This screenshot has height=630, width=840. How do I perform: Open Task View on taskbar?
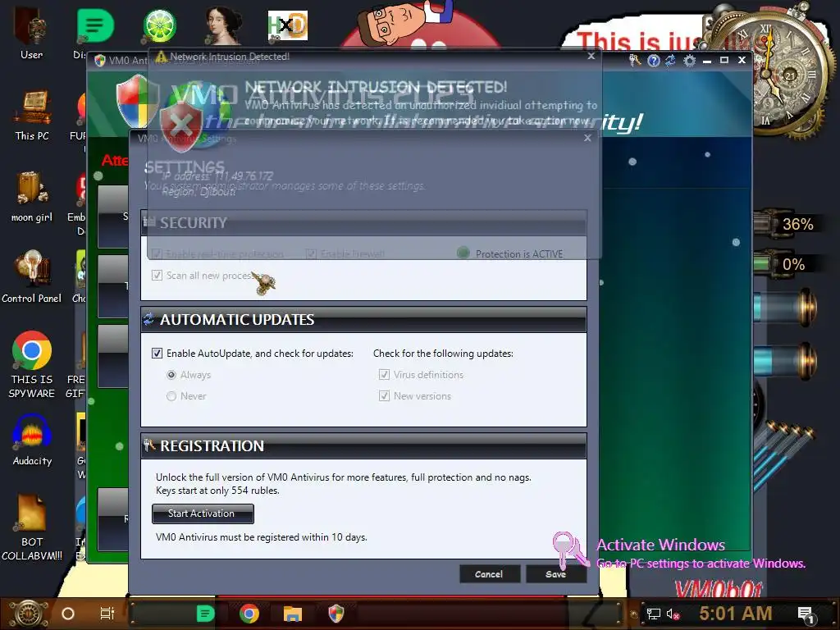tap(107, 614)
